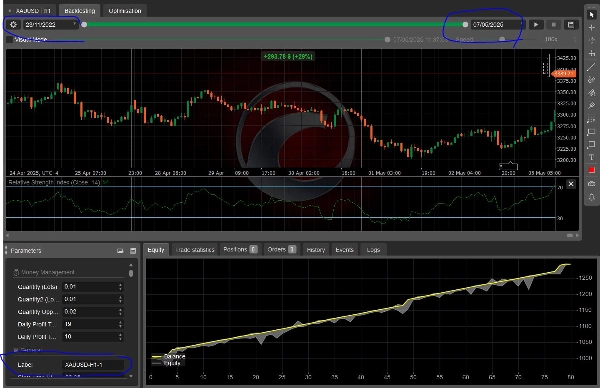Click the layout icon next to stop
600x388 pixels.
[571, 25]
